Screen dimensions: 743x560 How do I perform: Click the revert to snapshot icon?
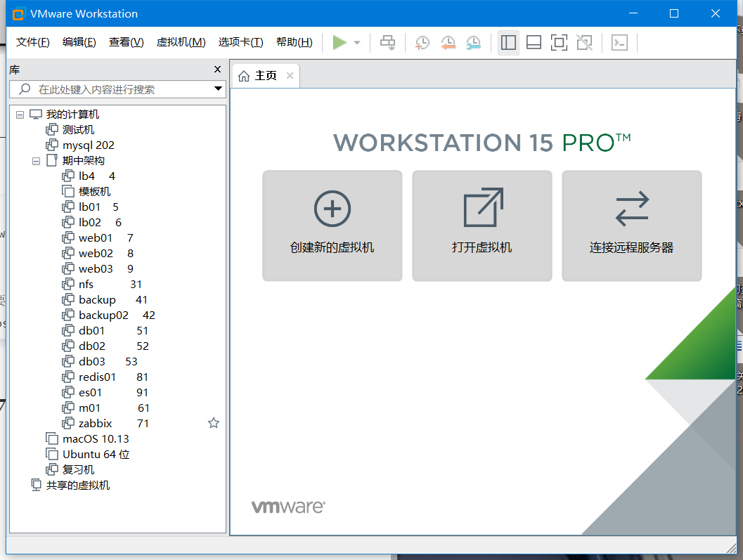pos(448,43)
